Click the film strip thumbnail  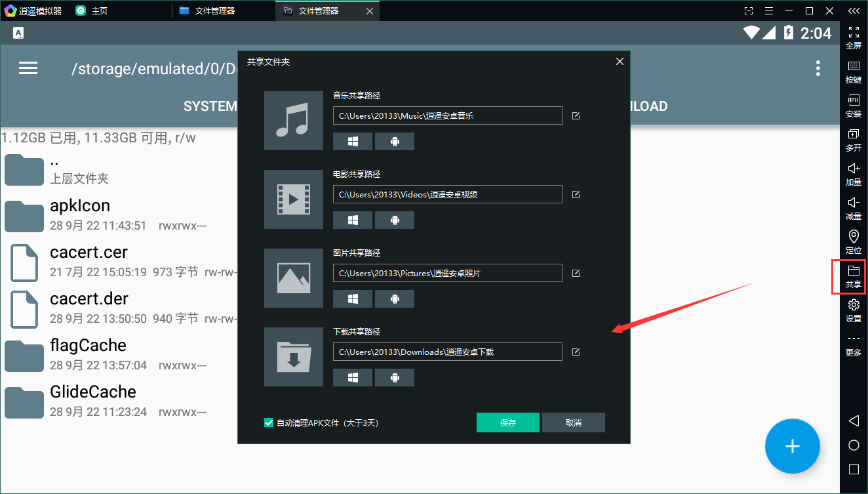click(294, 199)
